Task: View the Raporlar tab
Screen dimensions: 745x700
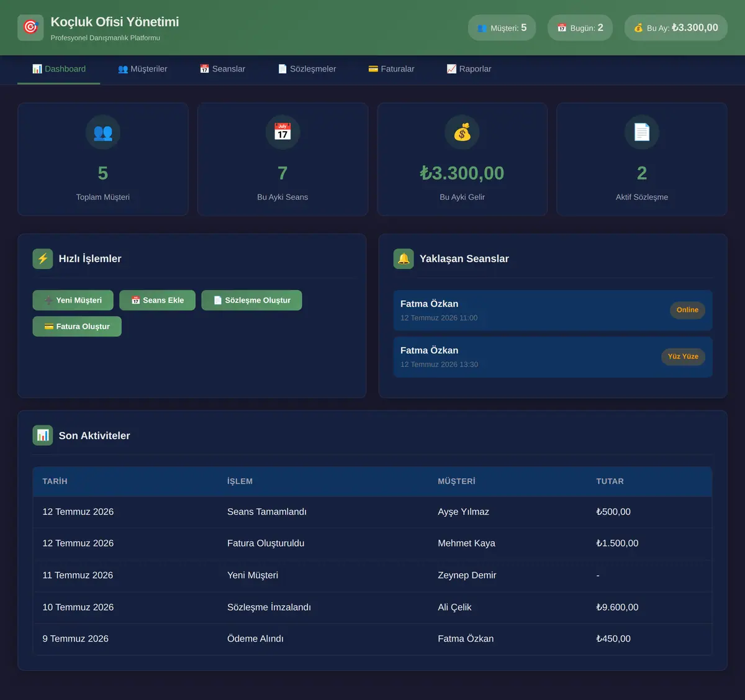Action: [469, 69]
